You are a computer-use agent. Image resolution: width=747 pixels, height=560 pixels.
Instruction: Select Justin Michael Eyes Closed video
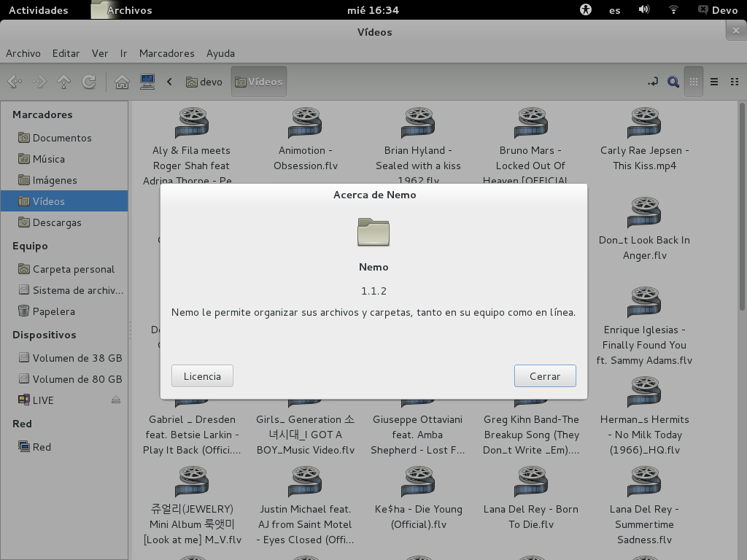click(x=306, y=505)
